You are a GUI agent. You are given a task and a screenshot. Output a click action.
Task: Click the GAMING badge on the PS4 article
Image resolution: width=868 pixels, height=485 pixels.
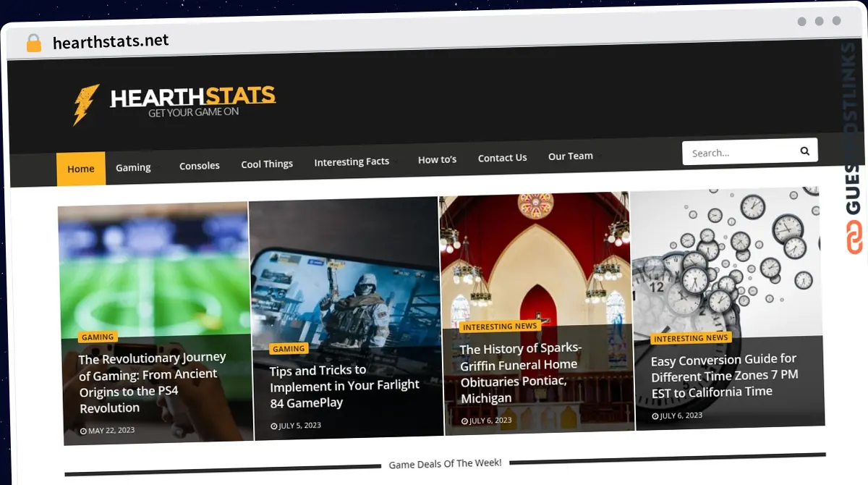[x=97, y=337]
